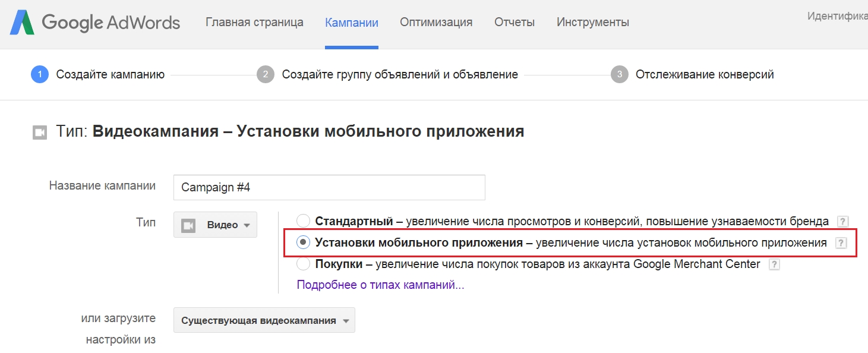Click help icon next to Стандартный option

click(842, 222)
